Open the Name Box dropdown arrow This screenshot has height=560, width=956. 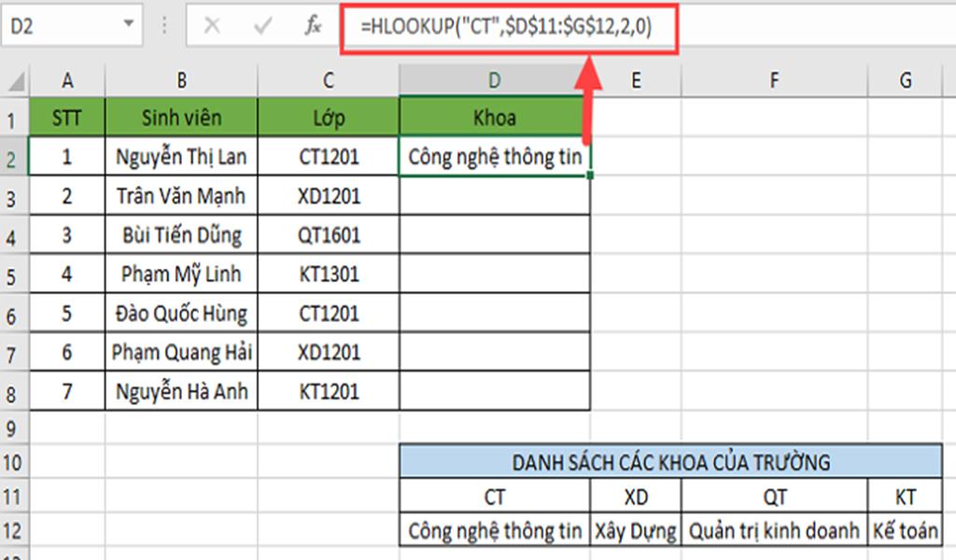[x=129, y=23]
